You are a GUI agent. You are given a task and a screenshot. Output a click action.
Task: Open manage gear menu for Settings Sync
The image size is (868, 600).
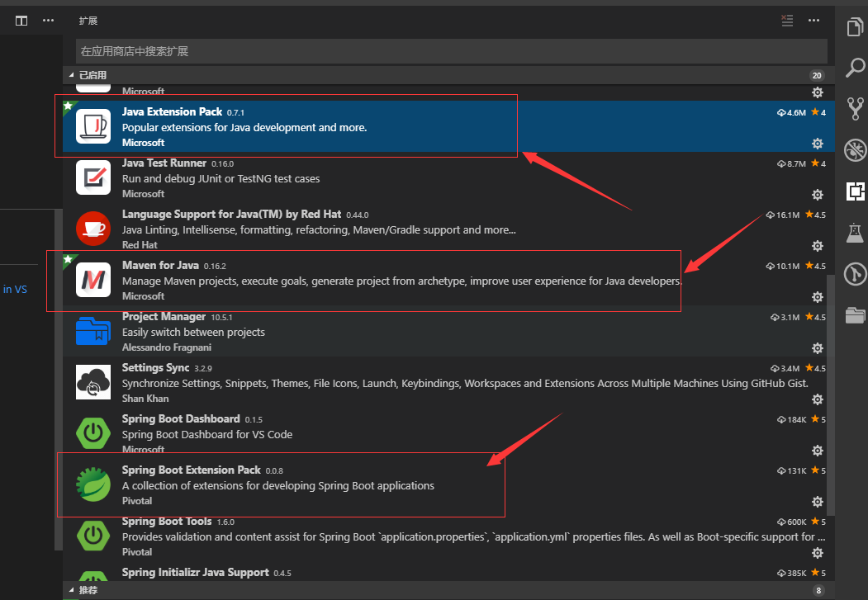(x=818, y=399)
